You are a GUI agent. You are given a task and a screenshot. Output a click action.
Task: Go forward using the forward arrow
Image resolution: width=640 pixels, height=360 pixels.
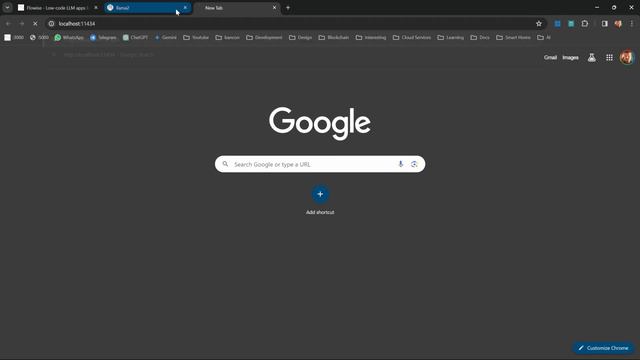point(22,24)
